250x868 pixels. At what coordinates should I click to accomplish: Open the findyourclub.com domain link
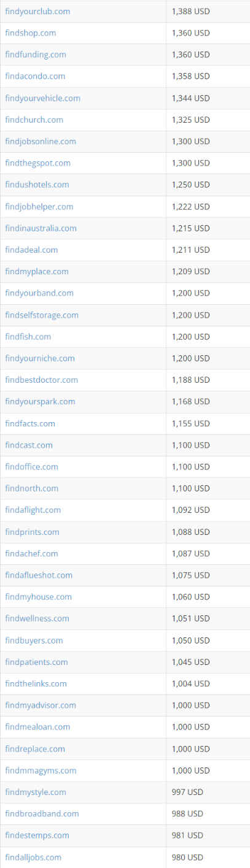(x=37, y=11)
